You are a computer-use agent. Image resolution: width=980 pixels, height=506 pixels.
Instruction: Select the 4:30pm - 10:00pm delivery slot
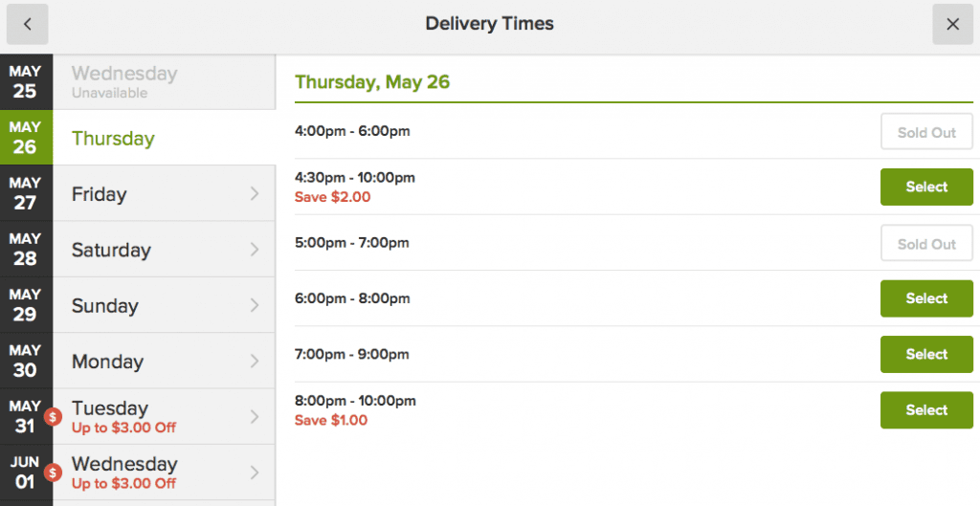(x=926, y=187)
